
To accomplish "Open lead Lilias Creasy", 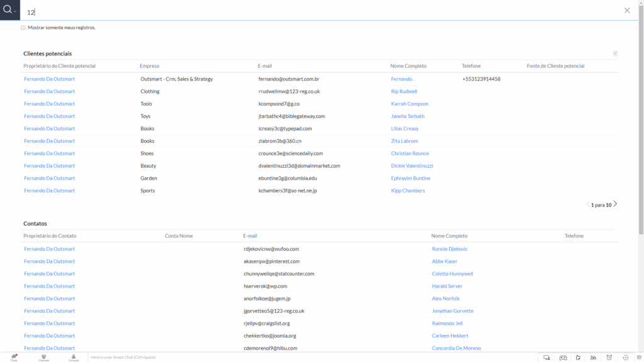I will click(404, 128).
